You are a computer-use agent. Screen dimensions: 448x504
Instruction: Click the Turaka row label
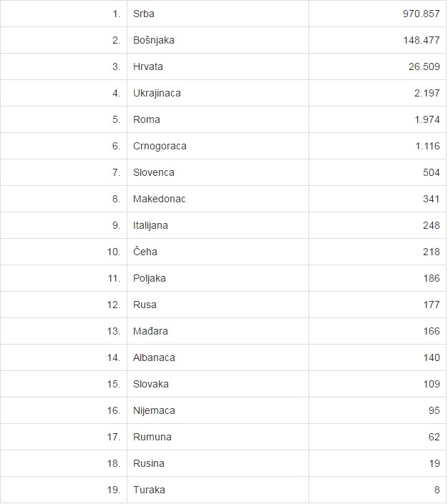148,490
